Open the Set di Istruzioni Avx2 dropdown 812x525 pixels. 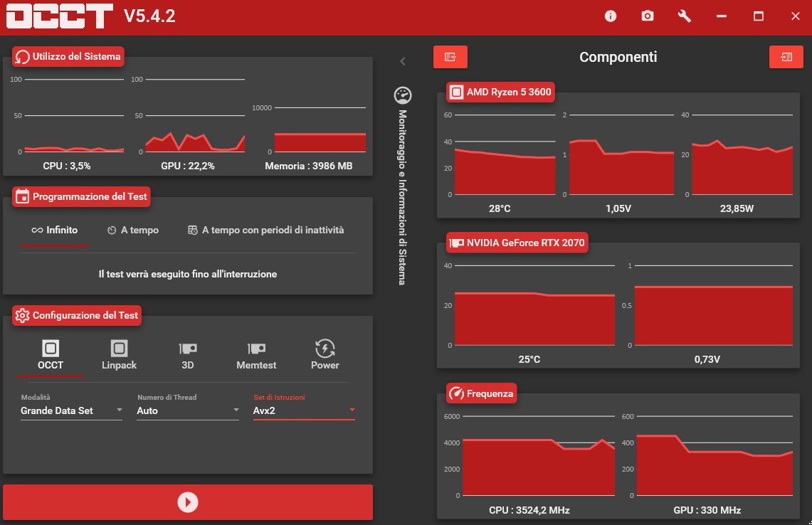tap(304, 410)
